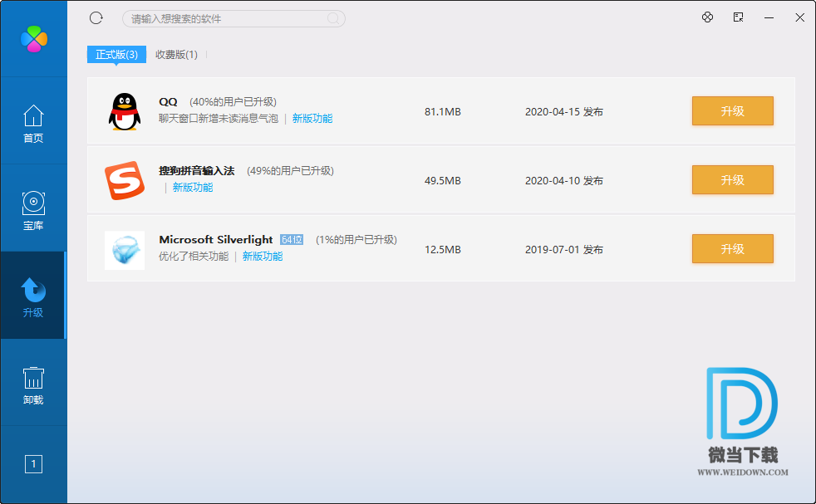Upgrade 搜狗拼音输入法 with its 升级 button

point(732,180)
